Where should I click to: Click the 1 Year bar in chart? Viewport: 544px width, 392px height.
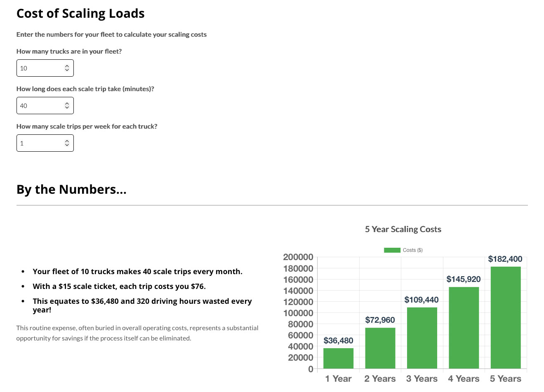click(338, 358)
